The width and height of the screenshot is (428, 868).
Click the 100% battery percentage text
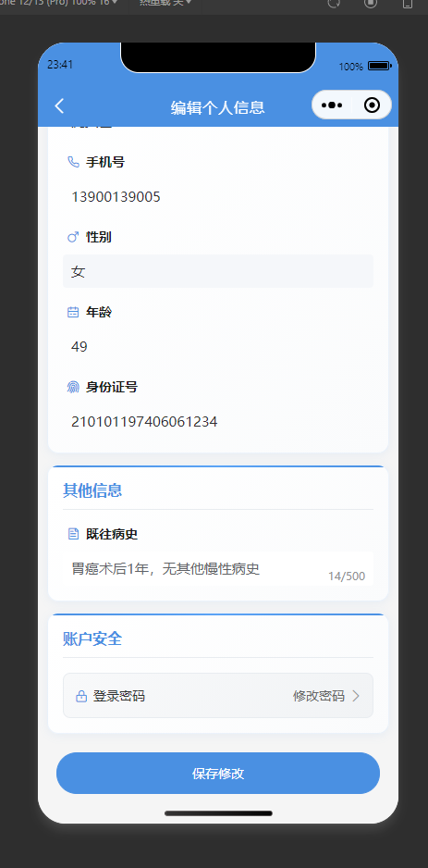pos(350,67)
